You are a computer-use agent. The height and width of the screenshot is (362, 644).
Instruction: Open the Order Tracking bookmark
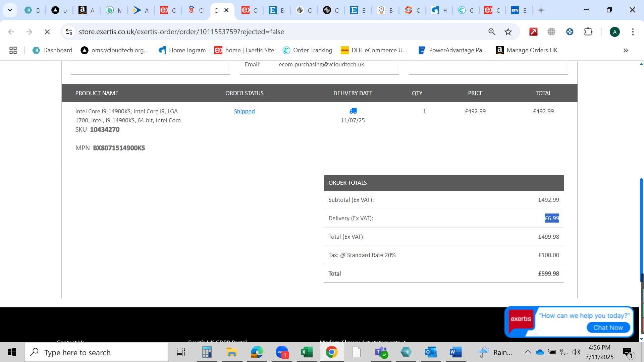tap(308, 50)
